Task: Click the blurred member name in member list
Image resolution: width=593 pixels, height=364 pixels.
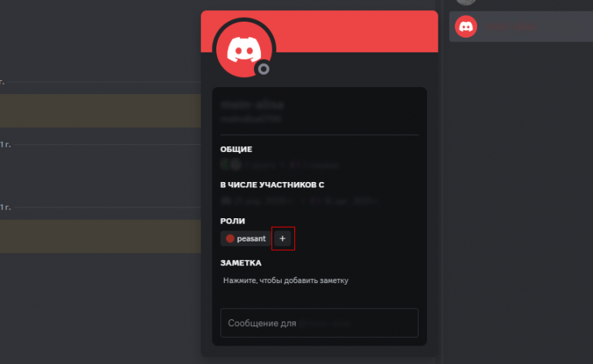Action: tap(510, 27)
